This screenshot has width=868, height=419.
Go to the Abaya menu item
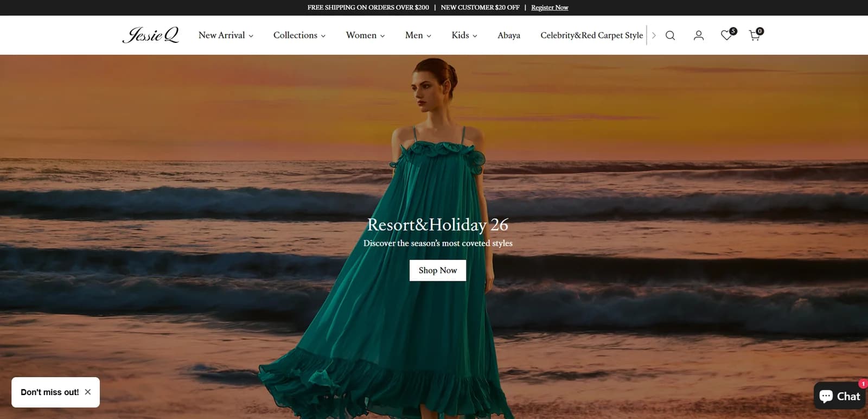(x=509, y=35)
